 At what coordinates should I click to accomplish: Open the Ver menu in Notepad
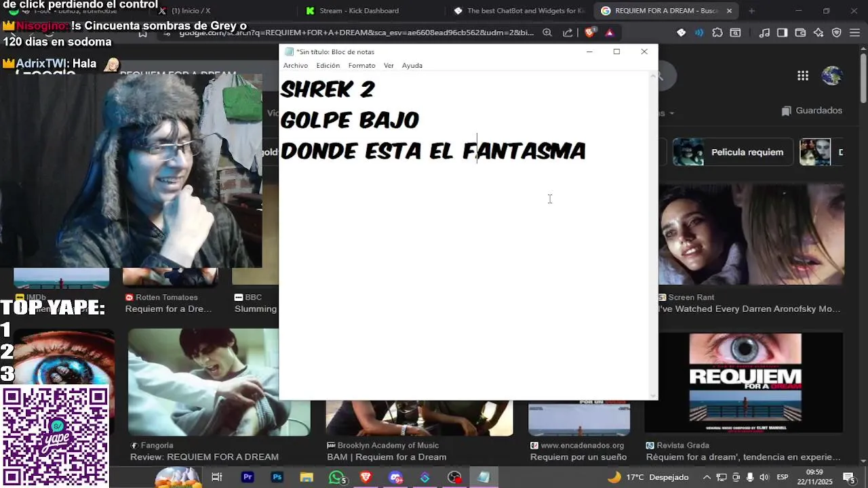(x=389, y=66)
